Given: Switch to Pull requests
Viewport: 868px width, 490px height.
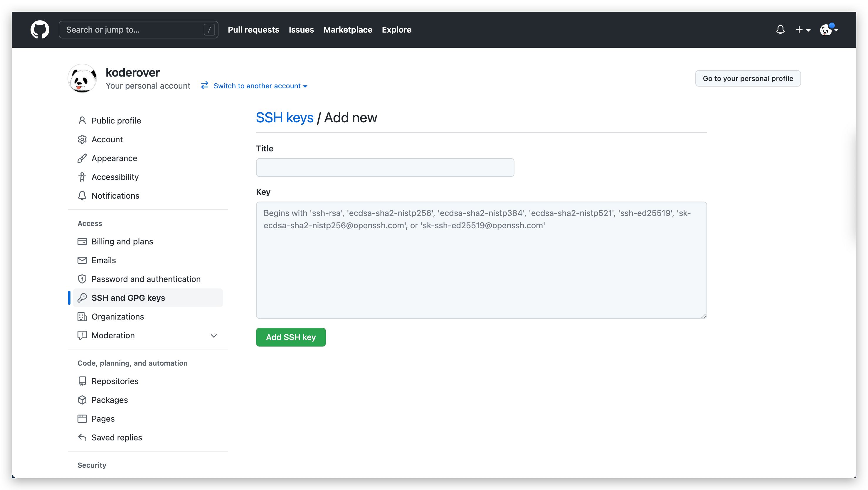Looking at the screenshot, I should click(253, 30).
